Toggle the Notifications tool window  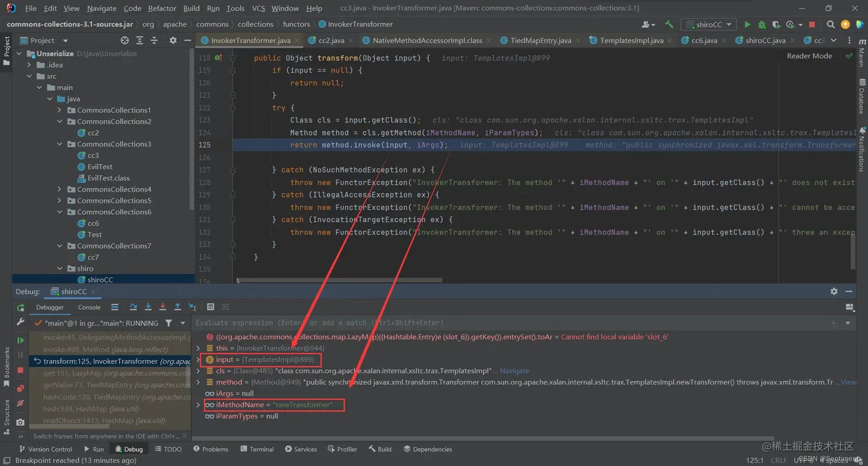pyautogui.click(x=861, y=149)
